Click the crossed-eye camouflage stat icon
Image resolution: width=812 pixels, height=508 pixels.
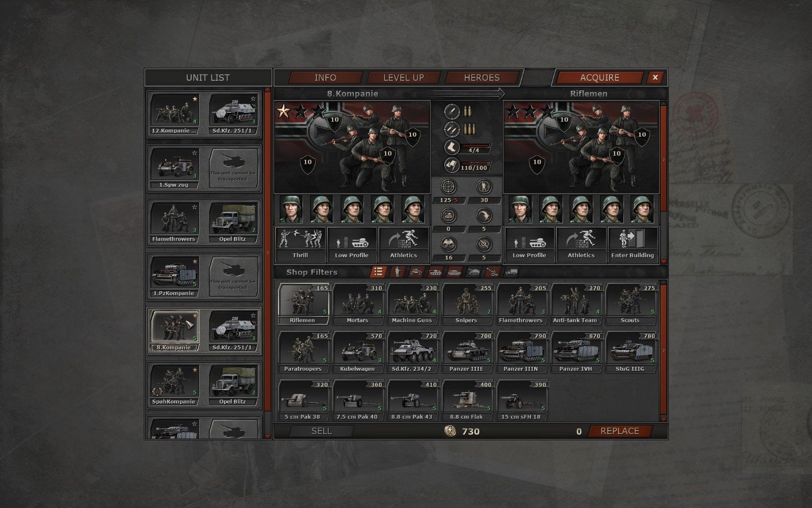click(484, 244)
